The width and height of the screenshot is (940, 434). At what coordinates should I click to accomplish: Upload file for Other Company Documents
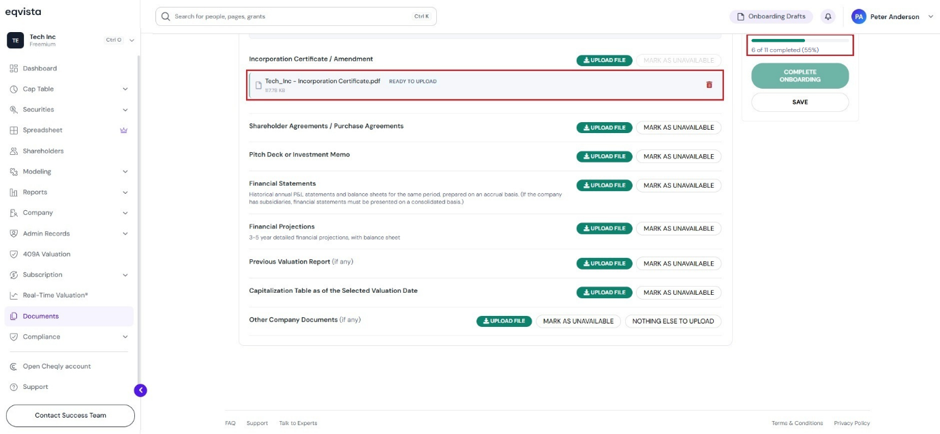pos(504,321)
